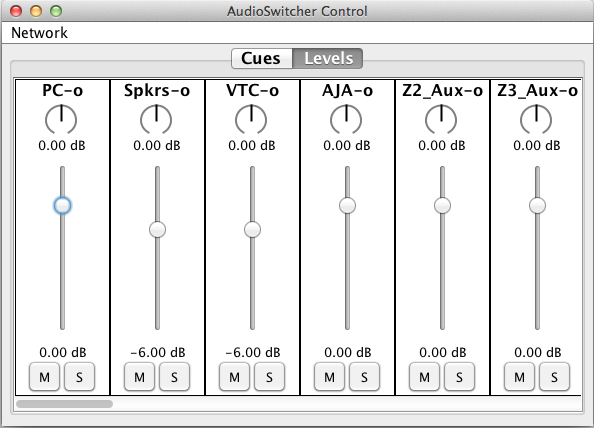The width and height of the screenshot is (594, 428).
Task: Open the Network menu
Action: click(39, 33)
